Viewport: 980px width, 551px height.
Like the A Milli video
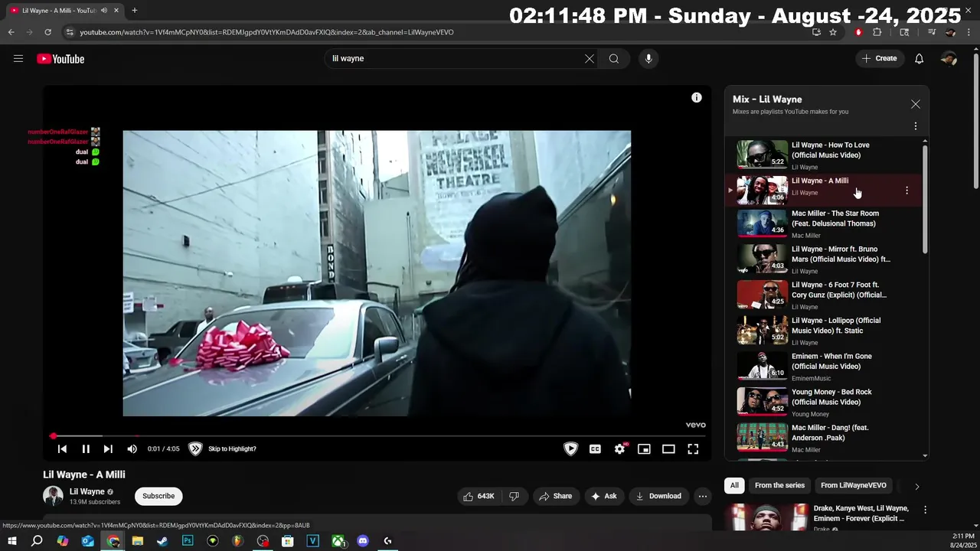click(478, 496)
